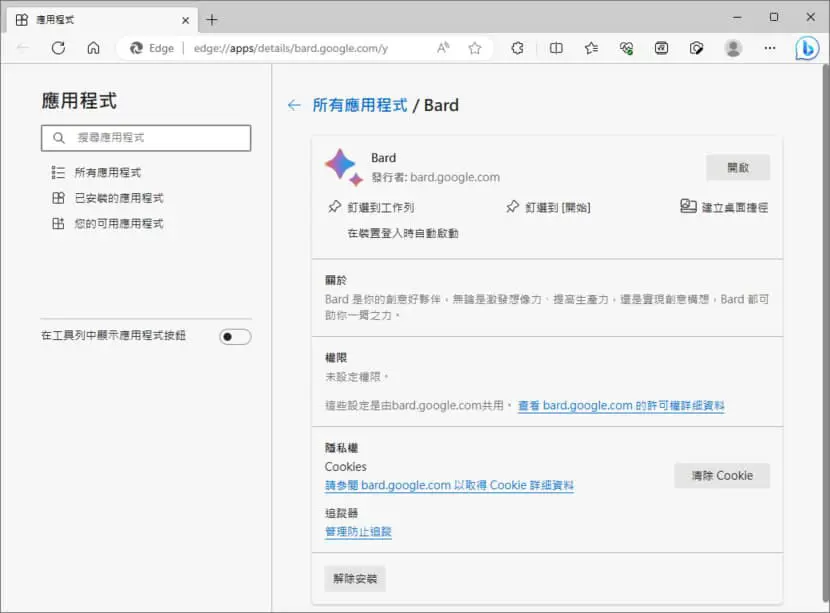Open the Settings and more ellipsis menu
The image size is (830, 613).
[x=770, y=48]
